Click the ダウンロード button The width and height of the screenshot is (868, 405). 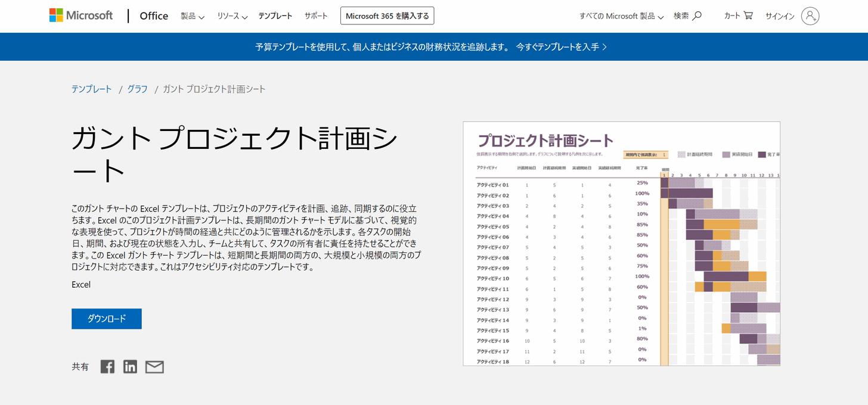click(107, 319)
